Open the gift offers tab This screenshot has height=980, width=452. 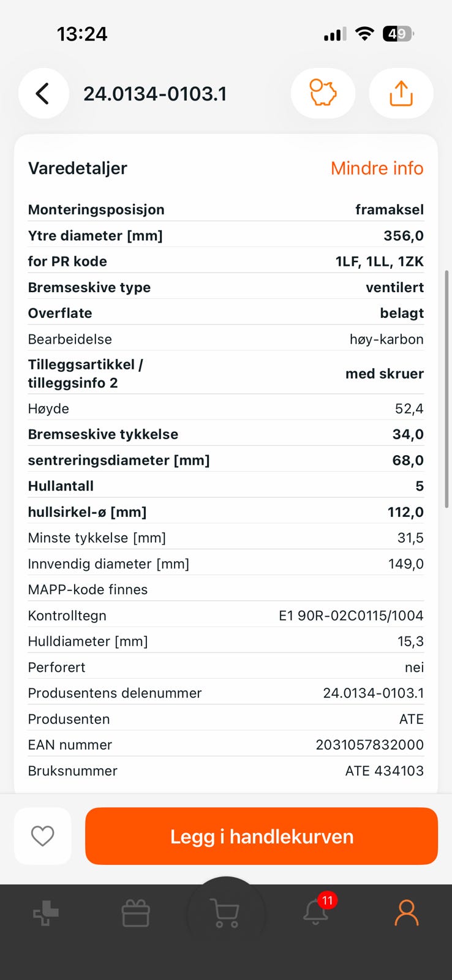(136, 913)
